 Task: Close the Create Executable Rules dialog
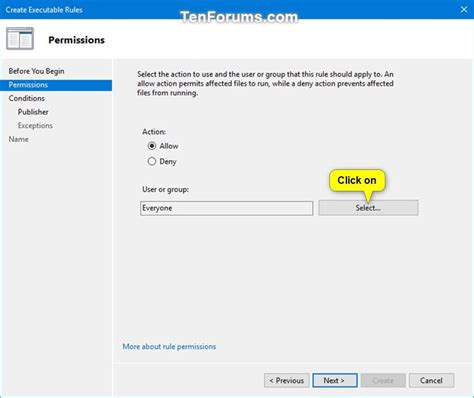click(464, 9)
